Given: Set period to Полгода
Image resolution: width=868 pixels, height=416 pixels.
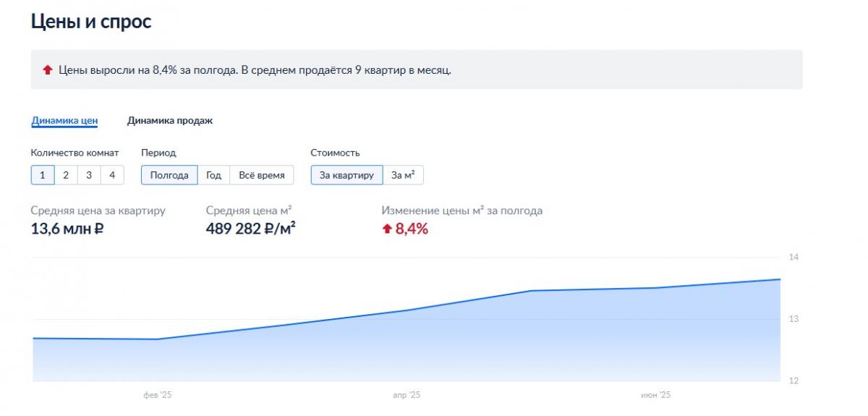Looking at the screenshot, I should coord(169,175).
